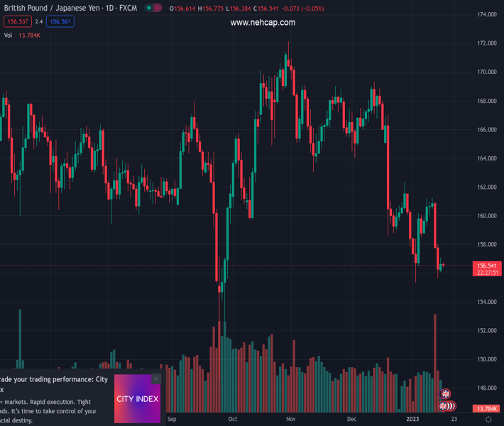Click the Sep label on time axis
This screenshot has height=426, width=504.
pos(171,420)
